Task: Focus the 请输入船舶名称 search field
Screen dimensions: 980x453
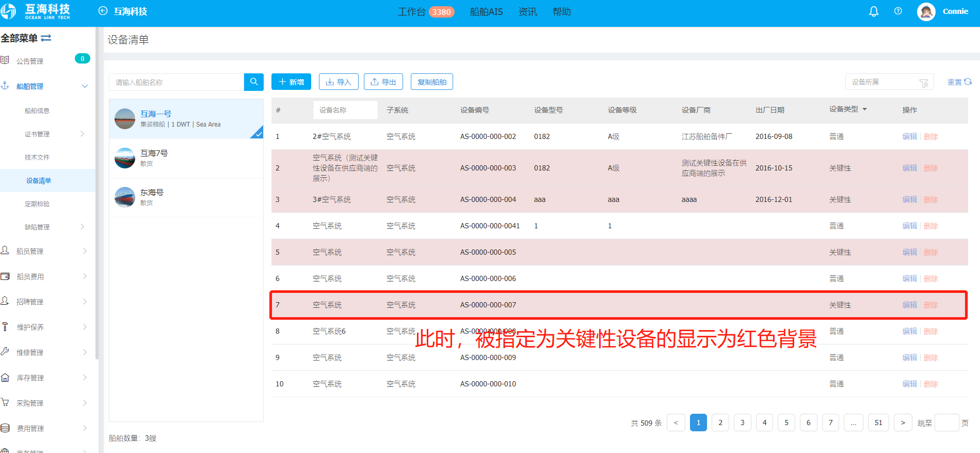Action: coord(176,82)
